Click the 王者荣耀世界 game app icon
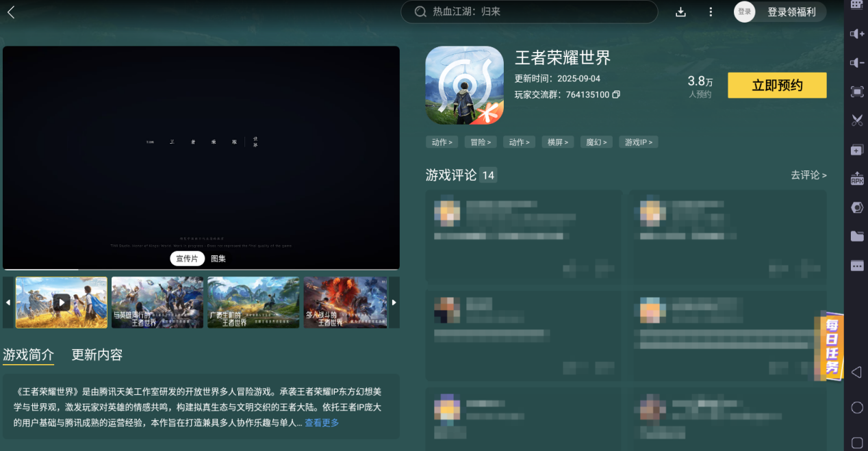The height and width of the screenshot is (451, 868). 464,85
